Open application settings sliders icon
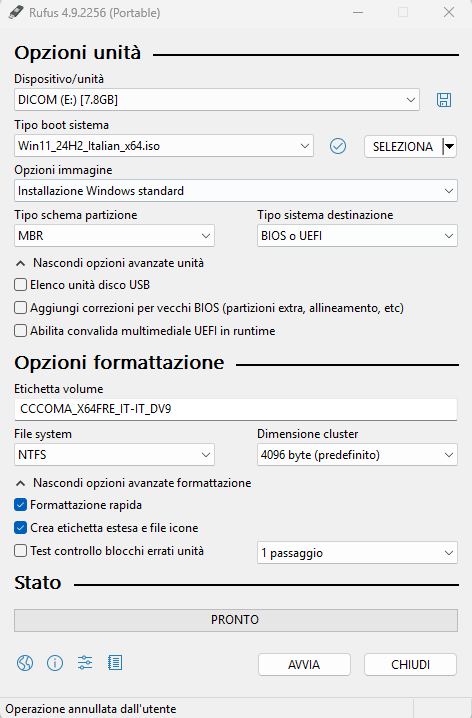Viewport: 472px width, 718px height. click(85, 663)
